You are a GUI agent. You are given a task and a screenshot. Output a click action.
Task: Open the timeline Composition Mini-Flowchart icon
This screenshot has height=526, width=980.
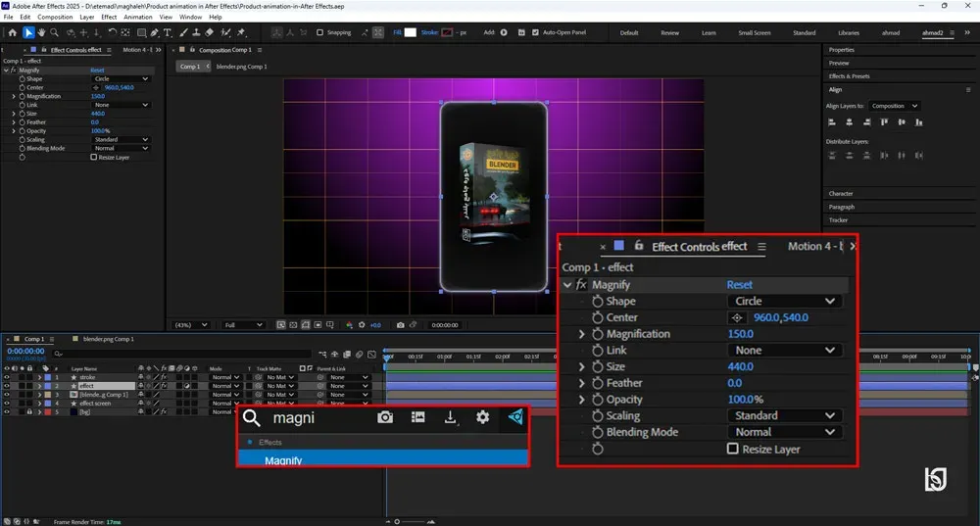tap(322, 355)
